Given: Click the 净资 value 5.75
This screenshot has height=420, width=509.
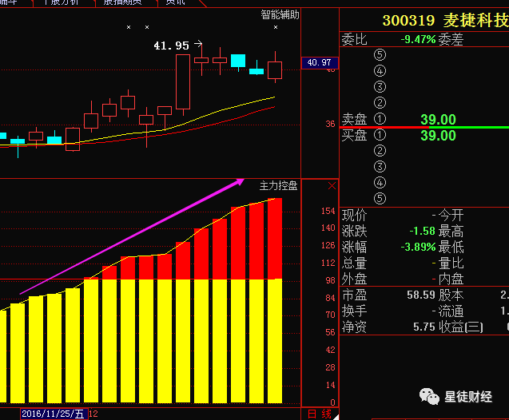Looking at the screenshot, I should [x=424, y=327].
